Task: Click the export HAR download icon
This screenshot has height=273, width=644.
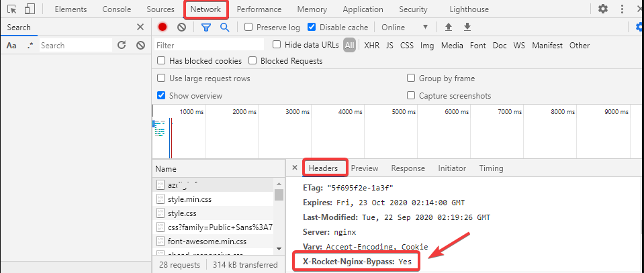Action: (467, 28)
